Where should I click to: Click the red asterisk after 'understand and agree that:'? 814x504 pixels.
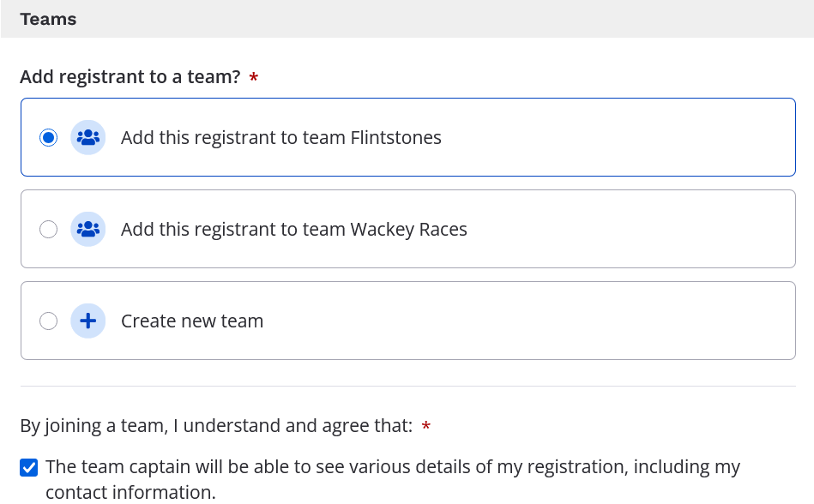[426, 426]
